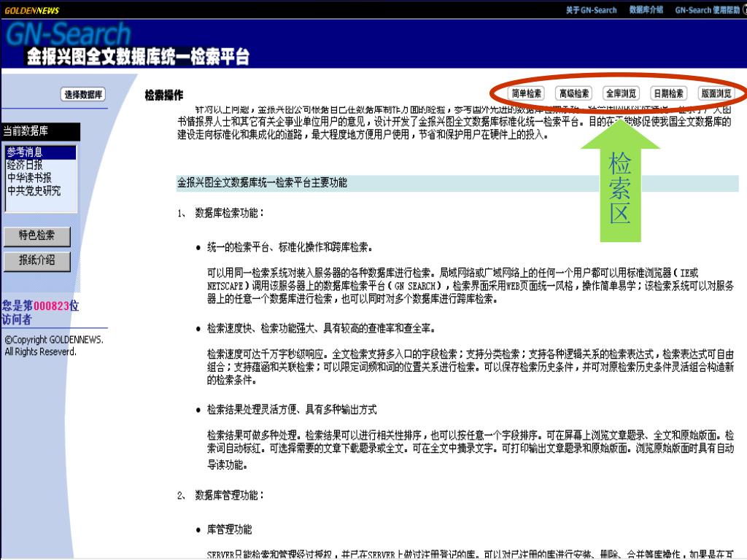This screenshot has width=747, height=560.
Task: Click the 简单检索 button
Action: tap(527, 93)
